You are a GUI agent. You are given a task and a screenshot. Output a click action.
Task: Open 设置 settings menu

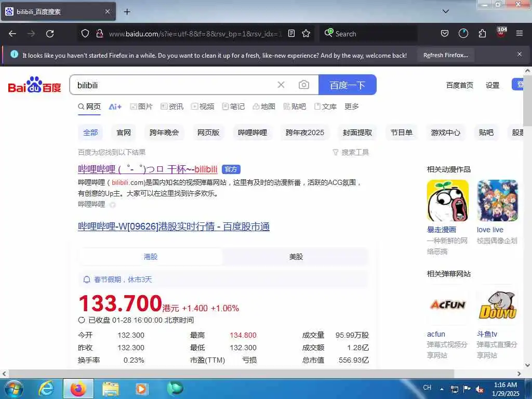click(x=493, y=85)
